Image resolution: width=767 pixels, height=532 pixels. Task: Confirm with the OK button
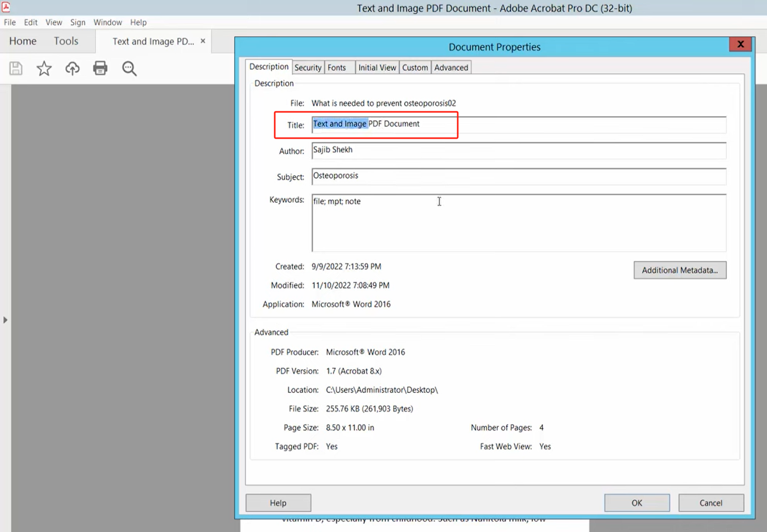pyautogui.click(x=637, y=503)
